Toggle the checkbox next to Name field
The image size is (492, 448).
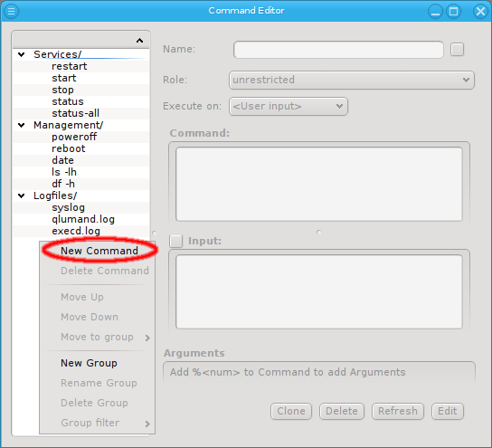[457, 50]
